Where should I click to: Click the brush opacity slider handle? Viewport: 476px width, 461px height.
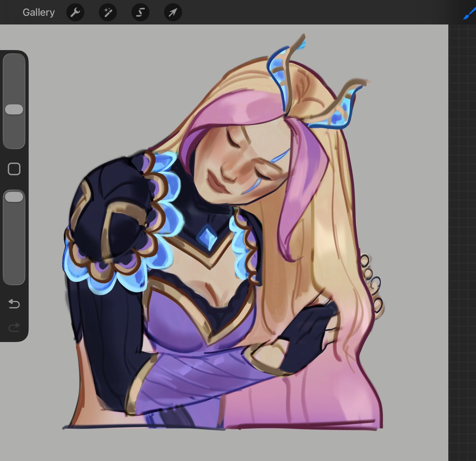[x=14, y=197]
